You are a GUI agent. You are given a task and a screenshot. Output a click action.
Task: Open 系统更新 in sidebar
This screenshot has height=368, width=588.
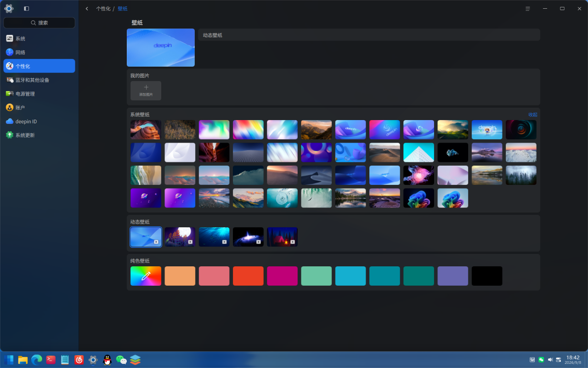pyautogui.click(x=39, y=135)
